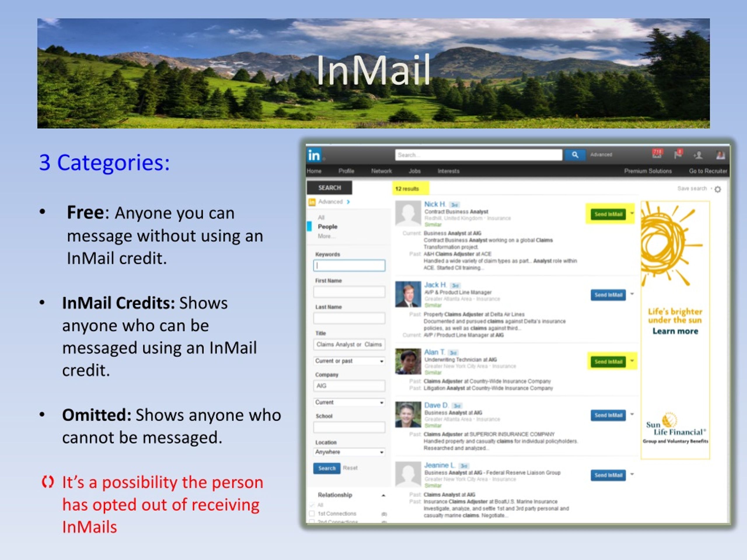Toggle the 1st Connections checkbox
This screenshot has width=747, height=560.
tap(312, 513)
